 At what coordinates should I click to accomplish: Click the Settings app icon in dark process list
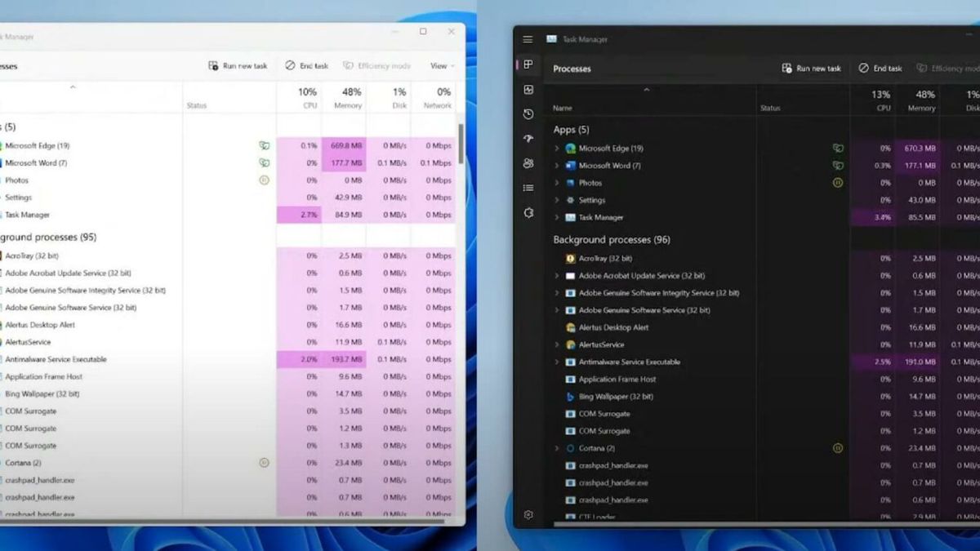(x=570, y=200)
